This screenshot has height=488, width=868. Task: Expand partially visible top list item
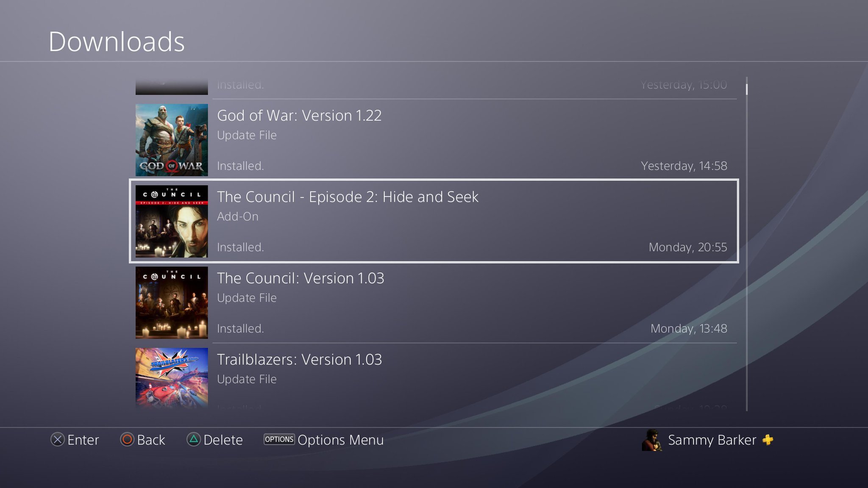[x=434, y=84]
